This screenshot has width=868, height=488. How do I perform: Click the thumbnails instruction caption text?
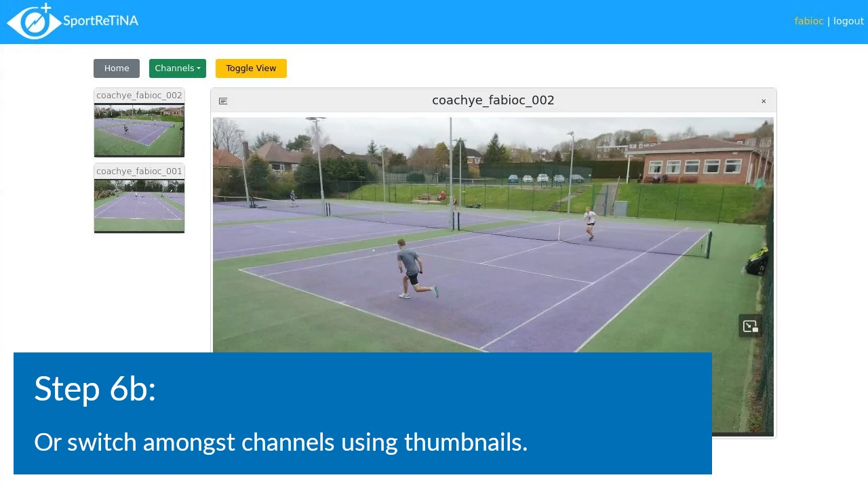click(x=281, y=442)
